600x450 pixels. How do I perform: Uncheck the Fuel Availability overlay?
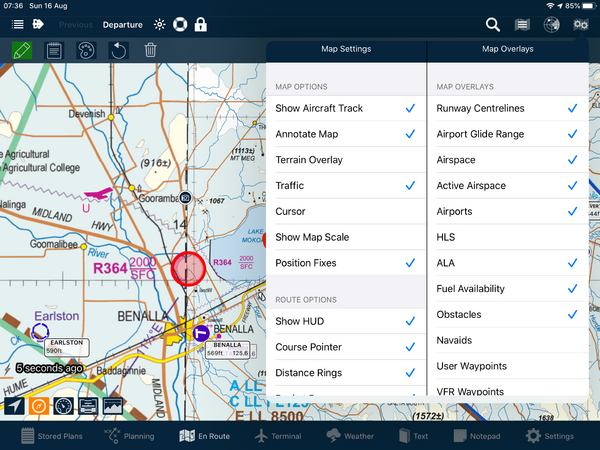(507, 289)
